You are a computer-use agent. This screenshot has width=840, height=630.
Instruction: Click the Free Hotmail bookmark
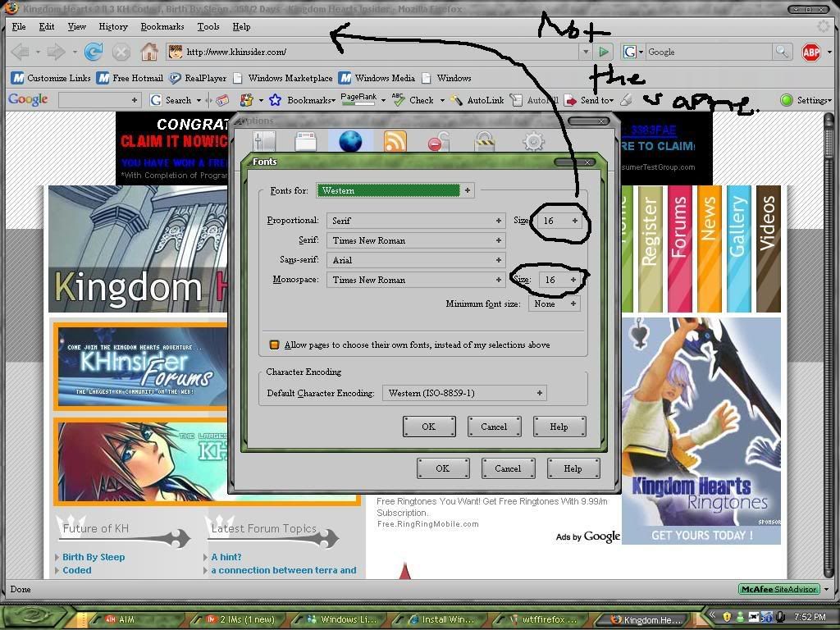130,78
